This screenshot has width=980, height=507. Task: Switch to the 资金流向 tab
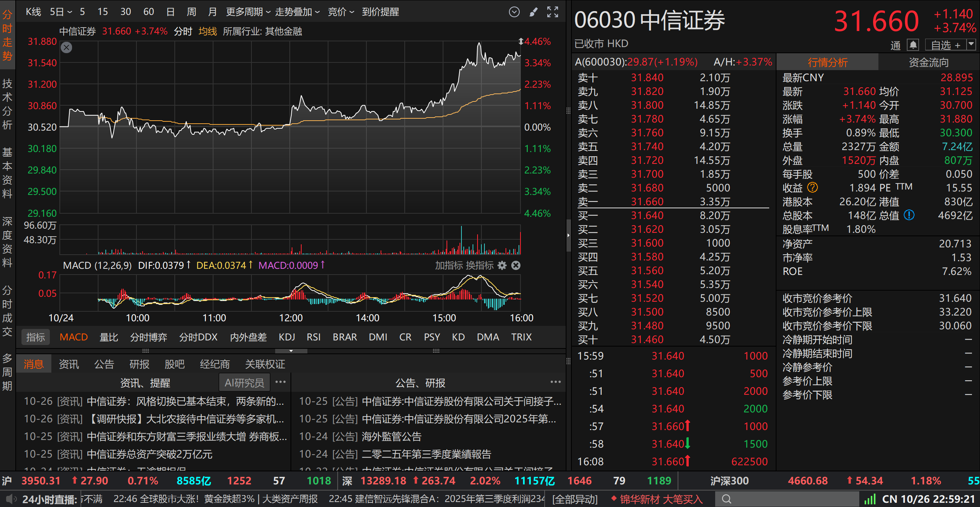pos(928,62)
